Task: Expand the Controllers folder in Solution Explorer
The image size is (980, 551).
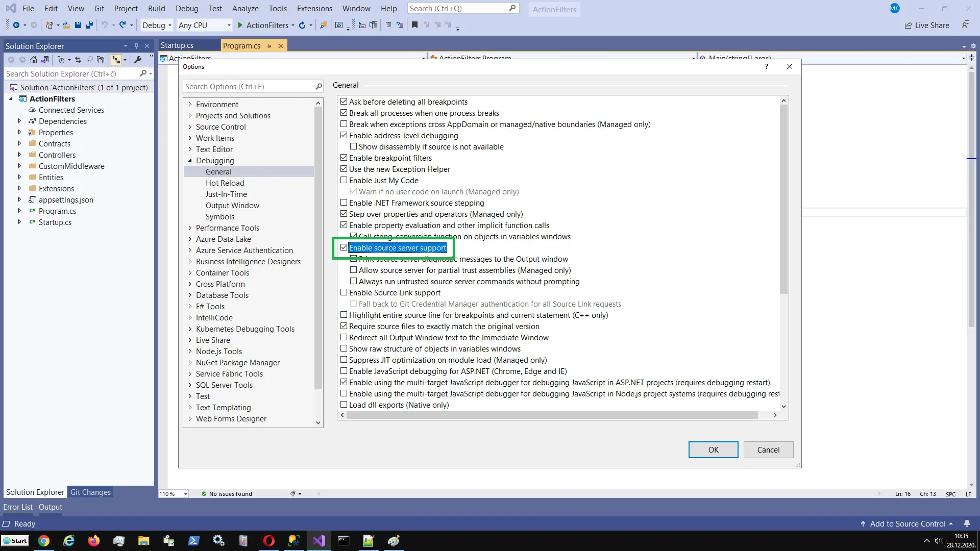Action: coord(19,155)
